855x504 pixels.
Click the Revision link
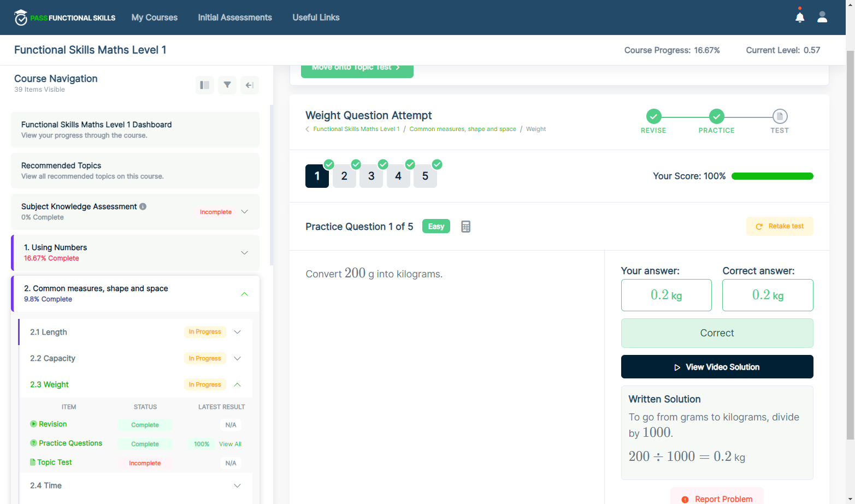[52, 424]
